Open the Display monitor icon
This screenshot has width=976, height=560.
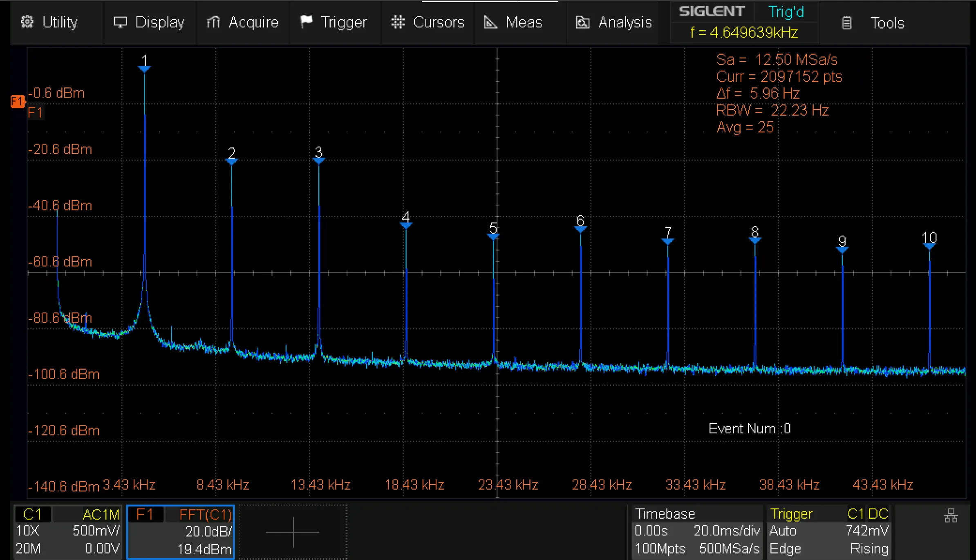click(x=121, y=21)
